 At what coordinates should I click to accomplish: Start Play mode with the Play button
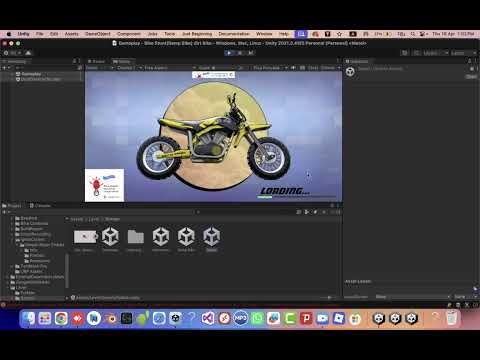pos(229,53)
